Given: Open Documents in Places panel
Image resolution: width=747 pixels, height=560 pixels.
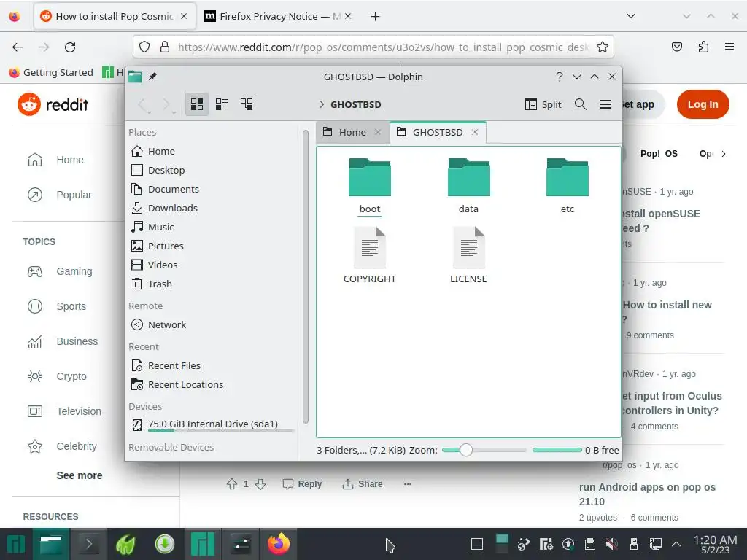Looking at the screenshot, I should [x=212, y=189].
